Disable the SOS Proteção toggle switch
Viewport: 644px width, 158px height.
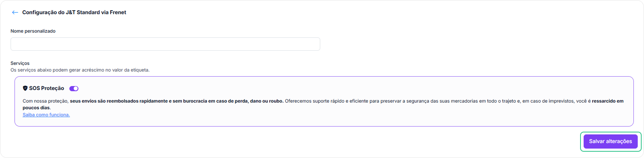coord(74,88)
